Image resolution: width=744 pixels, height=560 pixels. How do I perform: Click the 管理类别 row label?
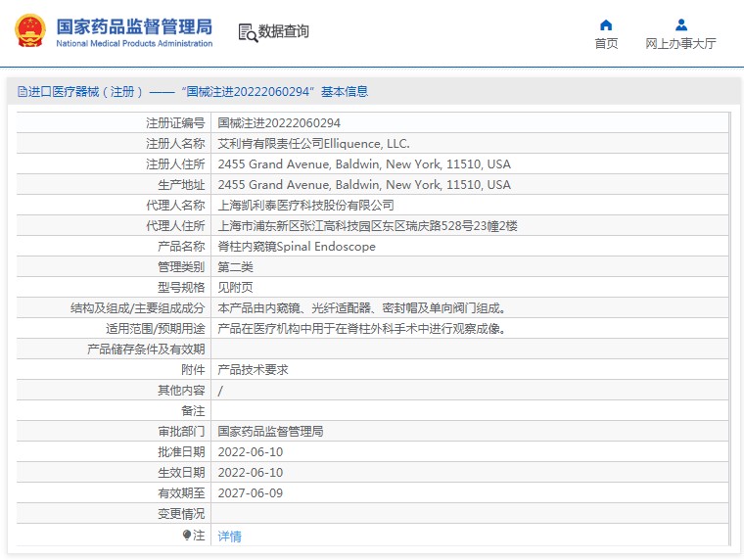point(181,266)
